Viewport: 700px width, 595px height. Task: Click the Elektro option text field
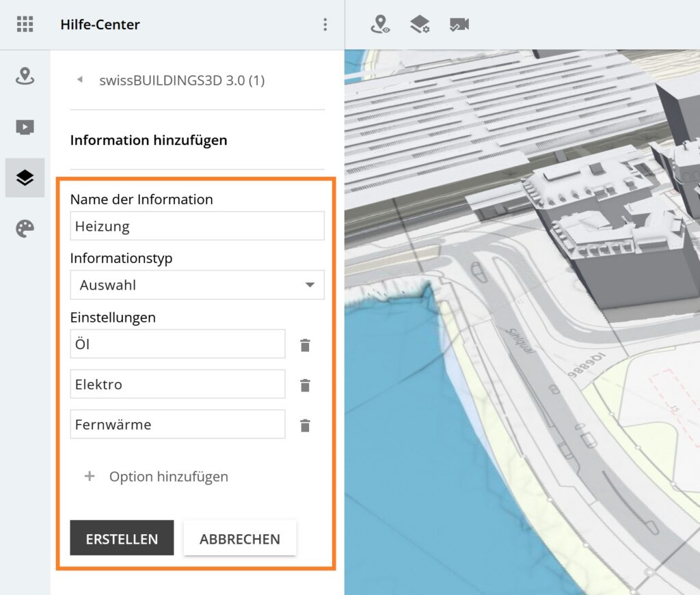click(177, 385)
